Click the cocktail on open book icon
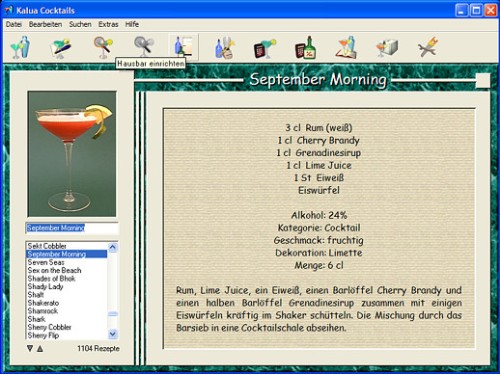The width and height of the screenshot is (500, 375). 346,48
